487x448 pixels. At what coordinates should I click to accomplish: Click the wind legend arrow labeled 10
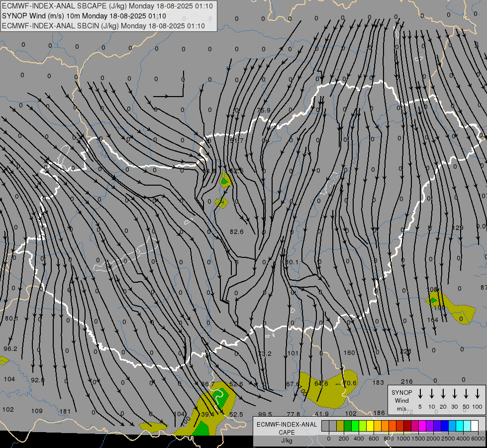(x=431, y=394)
